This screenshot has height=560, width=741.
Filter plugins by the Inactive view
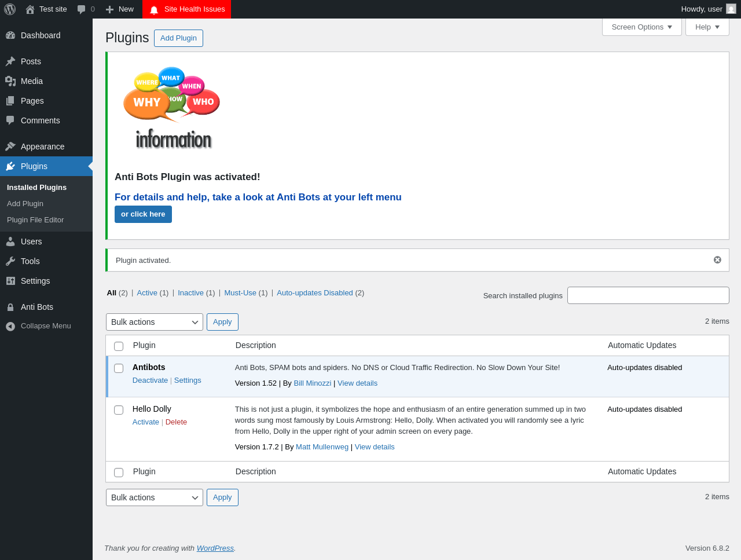(190, 293)
